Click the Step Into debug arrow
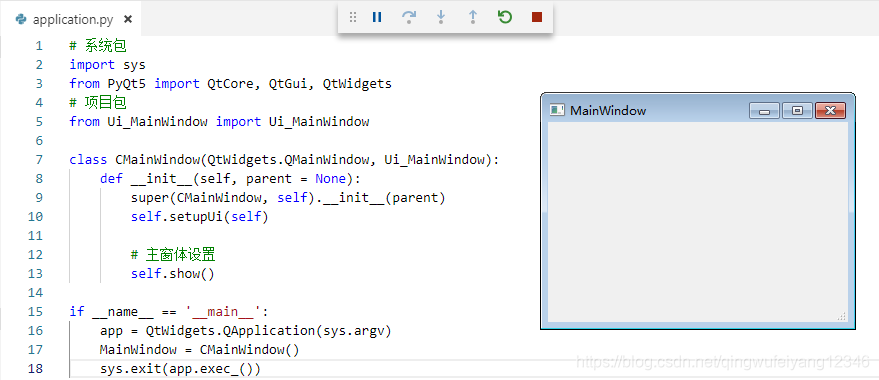This screenshot has height=380, width=879. tap(441, 17)
